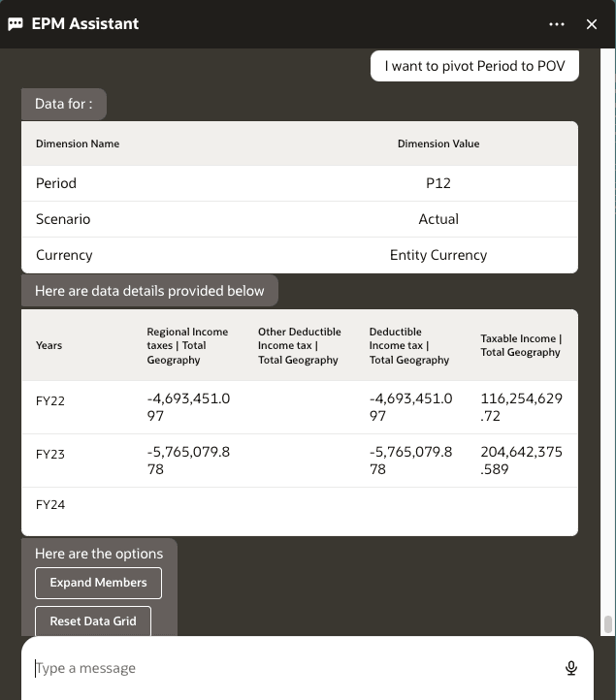Viewport: 616px width, 700px height.
Task: Click the EPM Assistant title text
Action: tap(84, 23)
